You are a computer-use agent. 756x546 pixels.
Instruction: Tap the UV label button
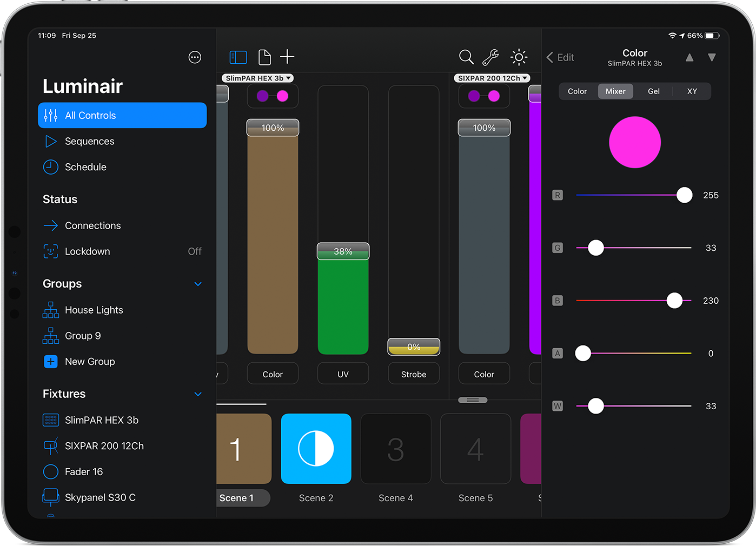pos(343,374)
